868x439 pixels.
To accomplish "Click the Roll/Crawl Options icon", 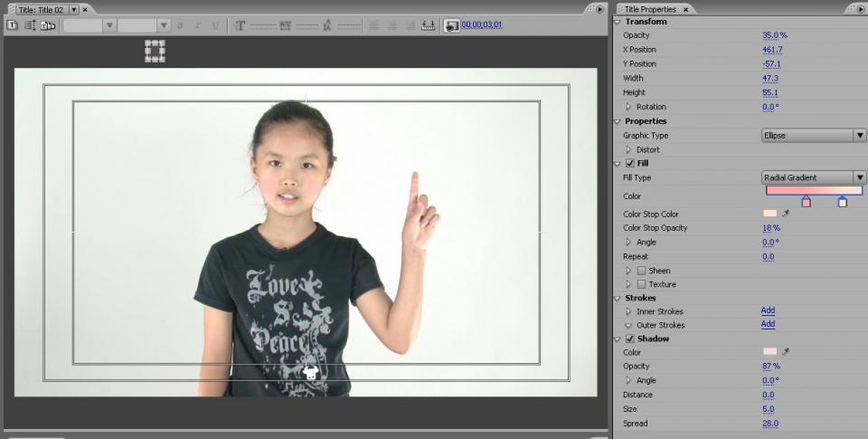I will [30, 25].
